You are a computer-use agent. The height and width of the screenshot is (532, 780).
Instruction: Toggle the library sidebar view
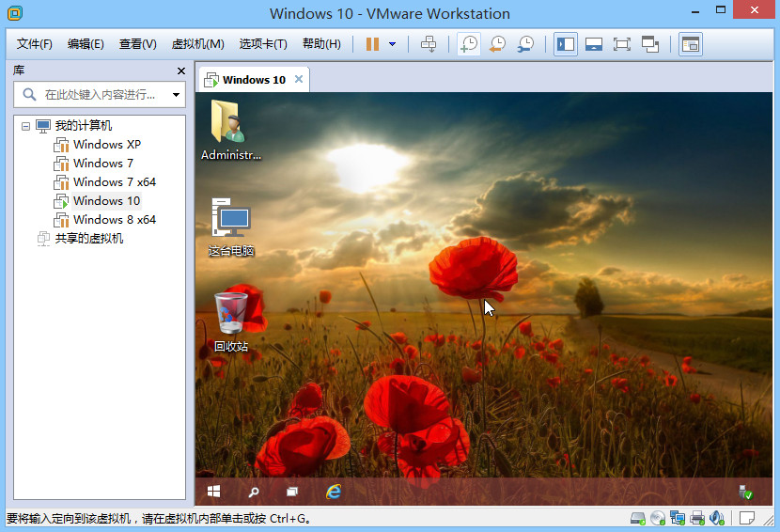566,44
